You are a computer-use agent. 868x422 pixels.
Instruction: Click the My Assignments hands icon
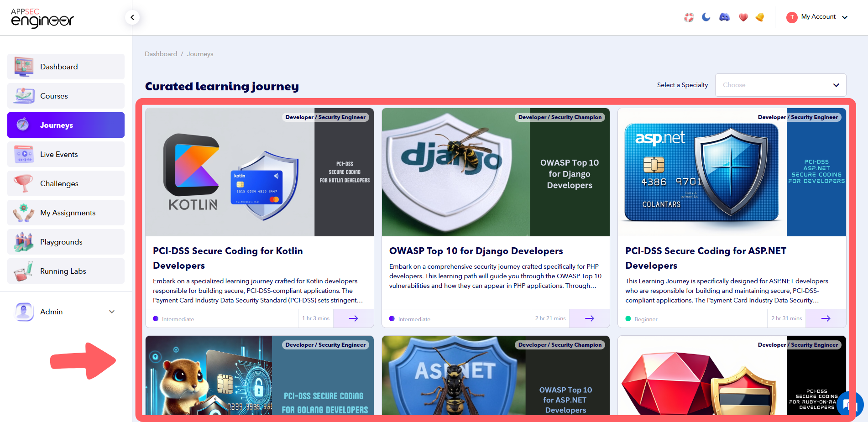[23, 212]
